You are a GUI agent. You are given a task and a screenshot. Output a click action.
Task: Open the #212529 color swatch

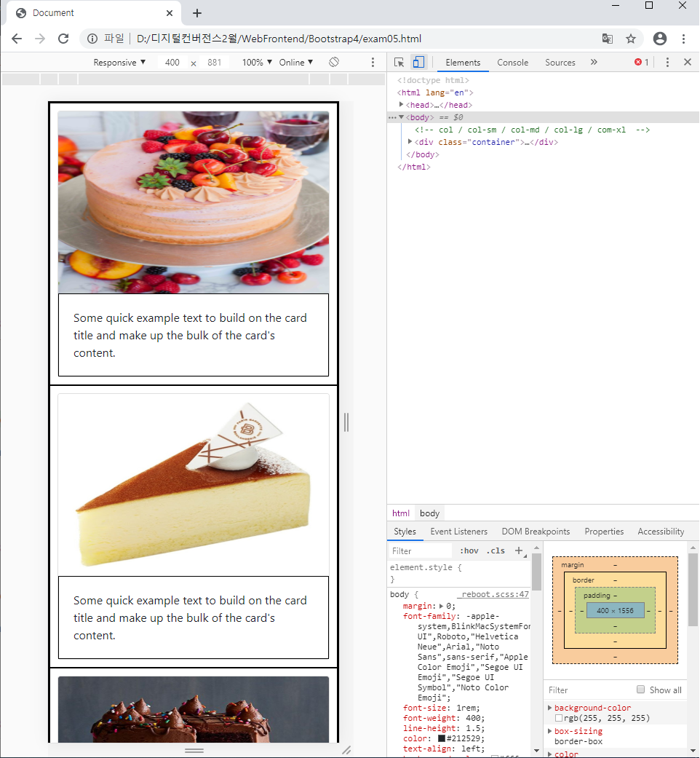coord(441,738)
